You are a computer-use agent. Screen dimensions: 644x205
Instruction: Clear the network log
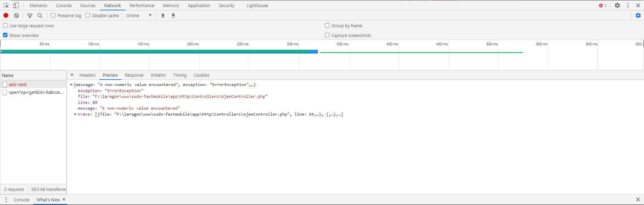coord(16,15)
